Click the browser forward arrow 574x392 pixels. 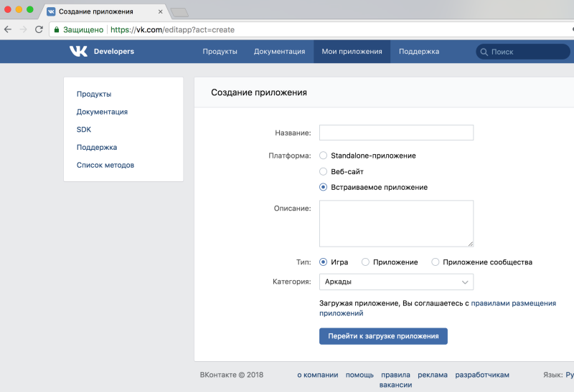[x=23, y=29]
